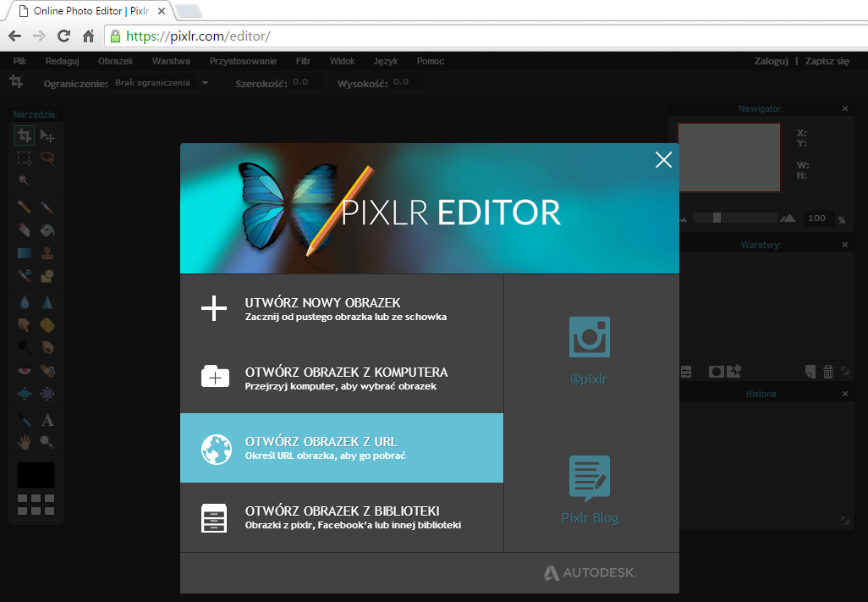The image size is (868, 602).
Task: Open the Filtr menu
Action: (303, 61)
